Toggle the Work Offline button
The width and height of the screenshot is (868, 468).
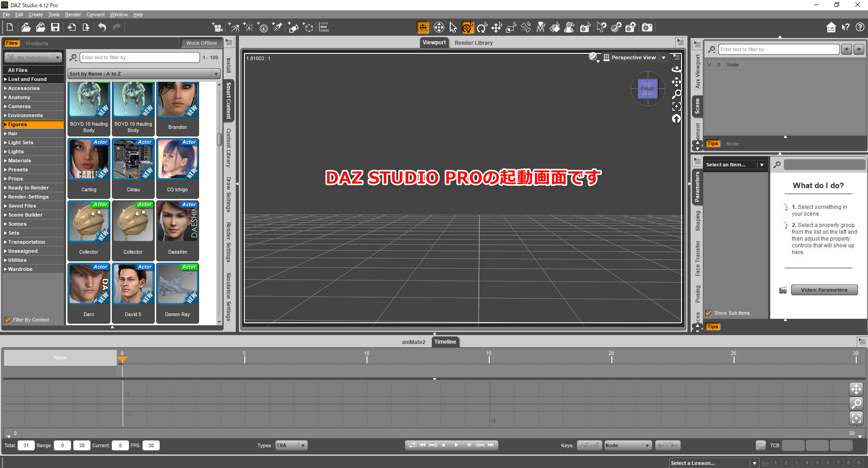(201, 43)
